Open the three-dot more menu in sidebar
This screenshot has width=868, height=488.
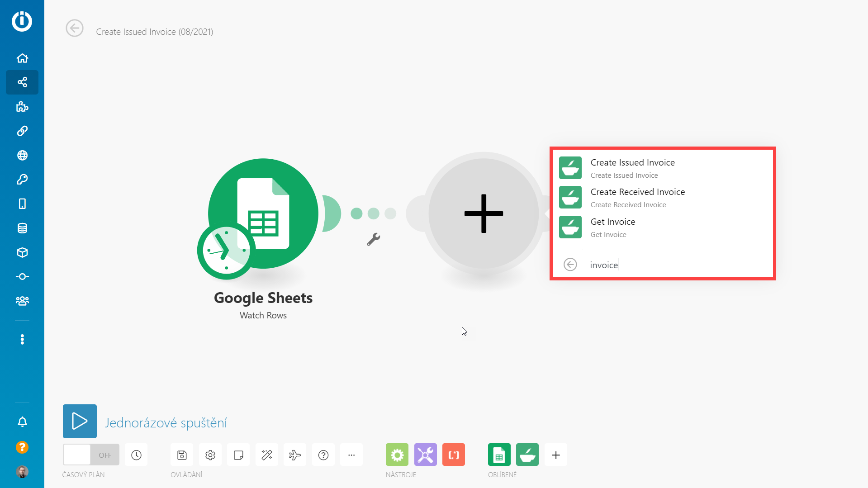click(x=22, y=339)
